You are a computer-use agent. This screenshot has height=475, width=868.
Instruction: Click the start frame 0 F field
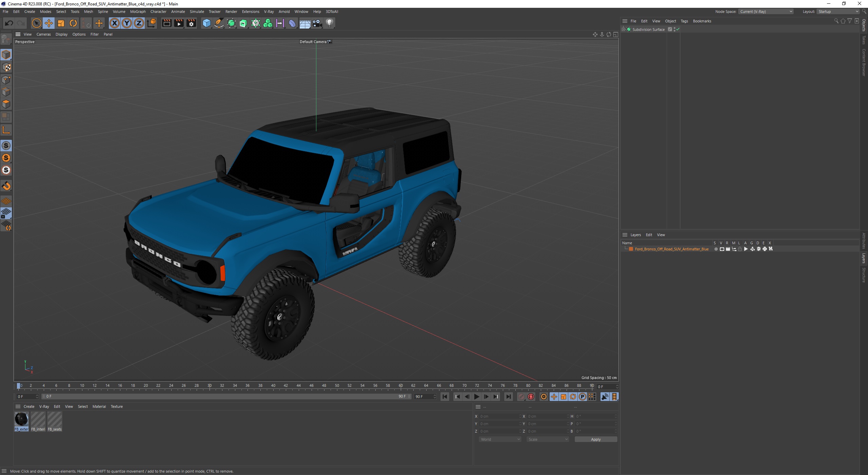point(28,397)
